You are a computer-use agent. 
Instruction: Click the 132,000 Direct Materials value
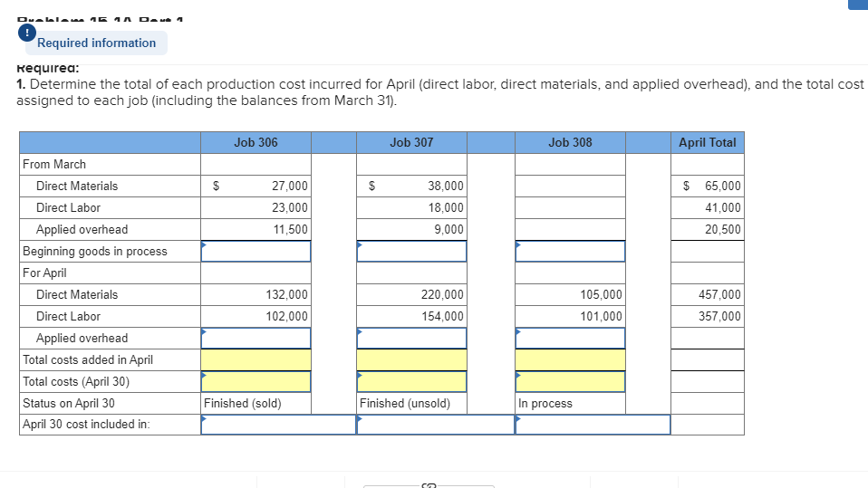pyautogui.click(x=286, y=294)
